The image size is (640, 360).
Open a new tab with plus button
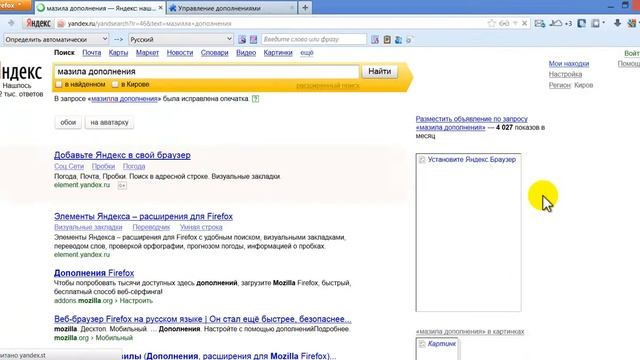[x=305, y=8]
